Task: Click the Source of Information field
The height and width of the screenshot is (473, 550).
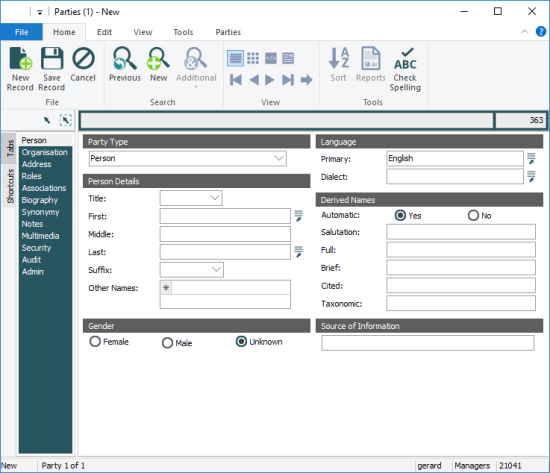Action: 428,343
